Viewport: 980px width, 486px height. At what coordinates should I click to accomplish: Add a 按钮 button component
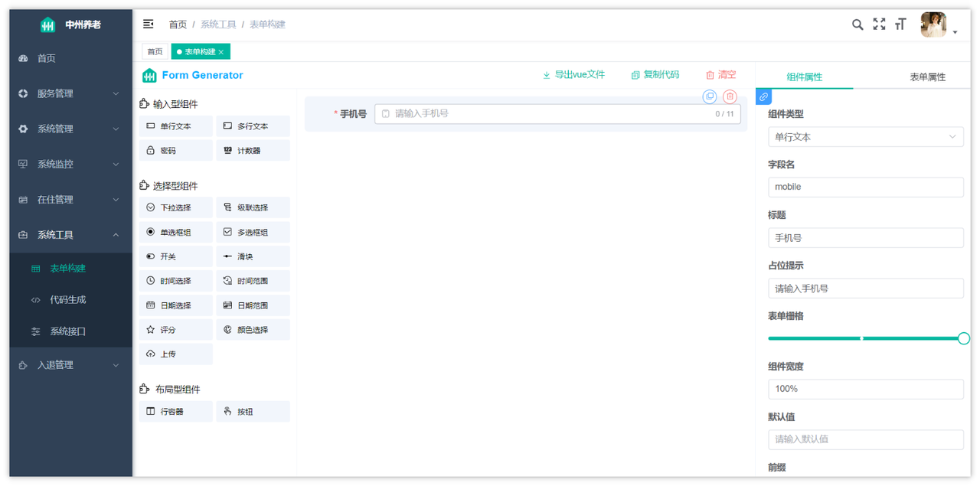tap(253, 411)
